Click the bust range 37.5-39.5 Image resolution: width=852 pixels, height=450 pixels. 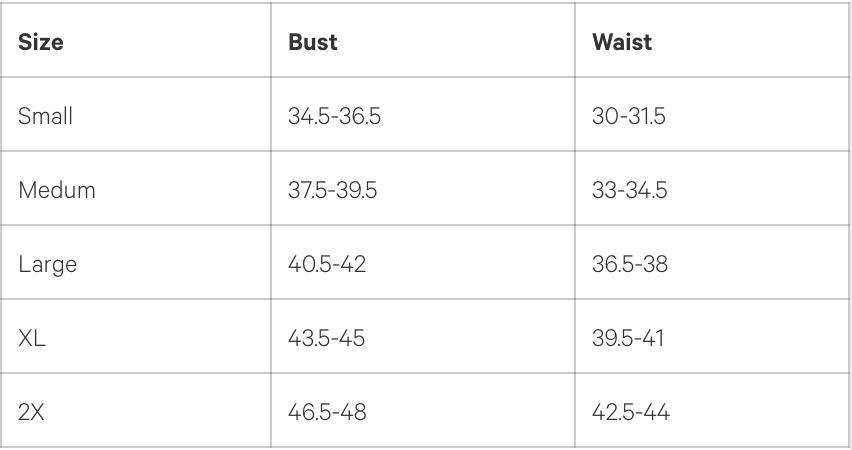click(332, 191)
